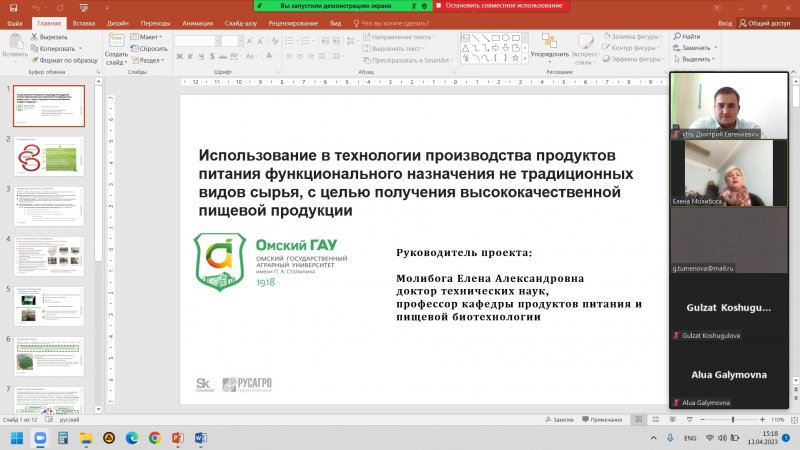Switch to the Вставка ribbon tab
The image size is (800, 450).
(84, 23)
